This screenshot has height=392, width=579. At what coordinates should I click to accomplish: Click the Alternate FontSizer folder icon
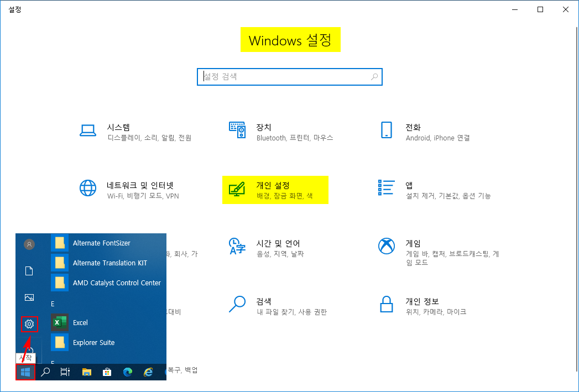60,243
